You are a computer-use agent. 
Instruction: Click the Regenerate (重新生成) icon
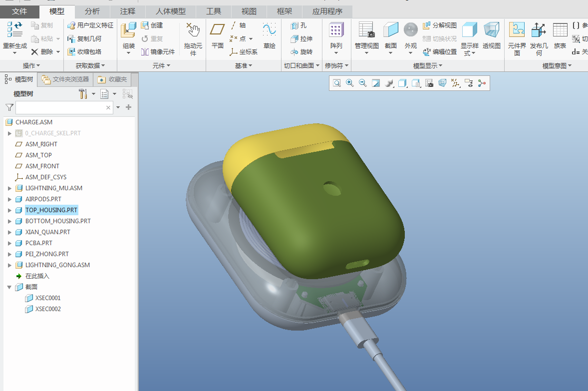pyautogui.click(x=14, y=29)
